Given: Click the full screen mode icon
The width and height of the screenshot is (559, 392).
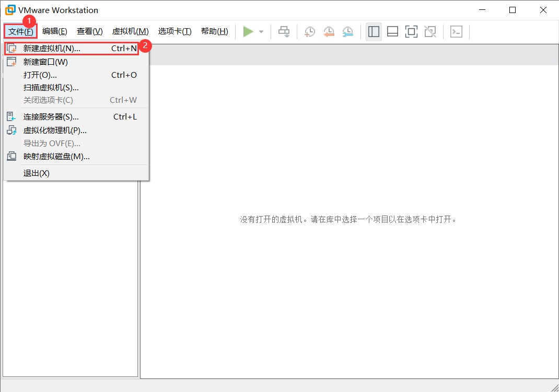Looking at the screenshot, I should (x=411, y=32).
